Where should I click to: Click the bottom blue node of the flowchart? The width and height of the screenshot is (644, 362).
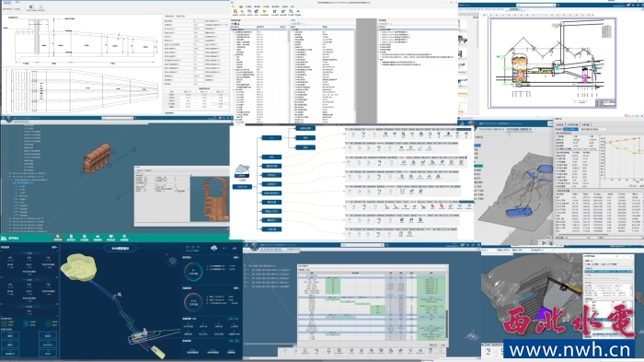[271, 229]
